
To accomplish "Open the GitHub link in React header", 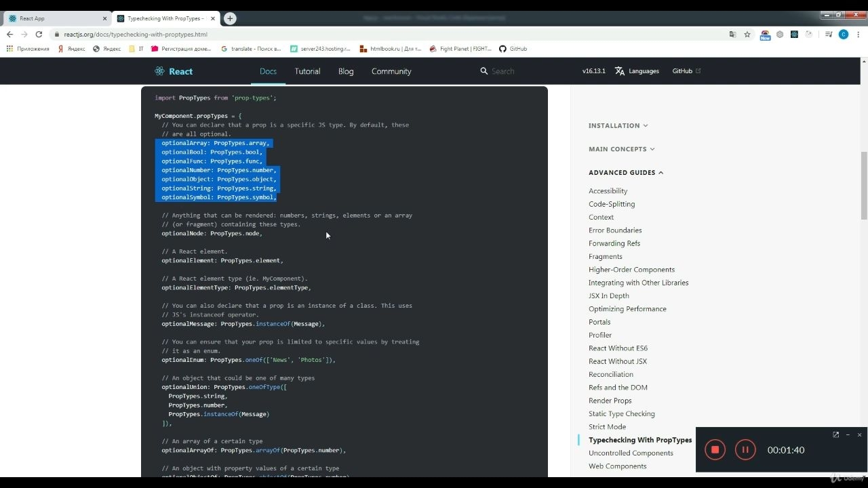I will coord(686,71).
